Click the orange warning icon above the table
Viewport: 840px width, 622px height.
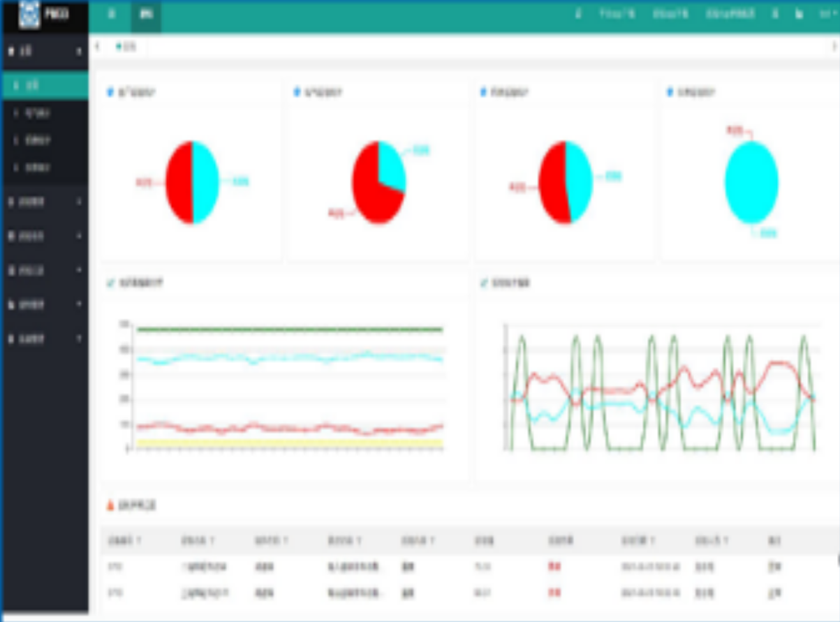pyautogui.click(x=110, y=505)
